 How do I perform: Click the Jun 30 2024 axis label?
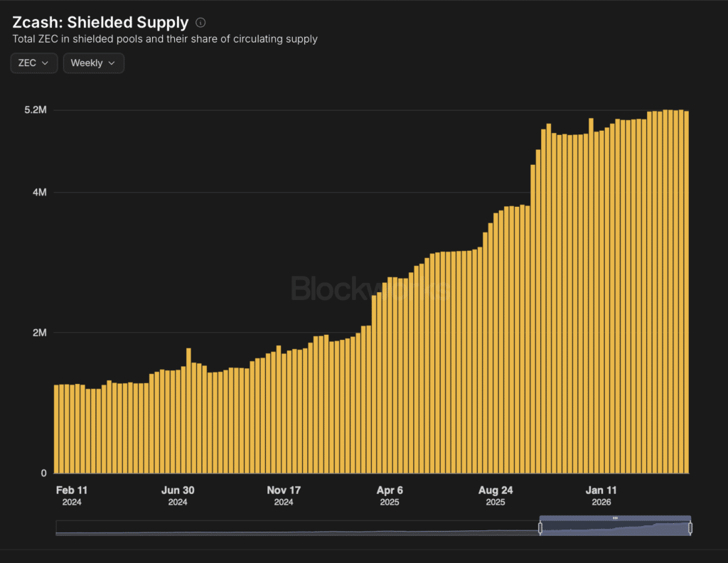(x=178, y=495)
